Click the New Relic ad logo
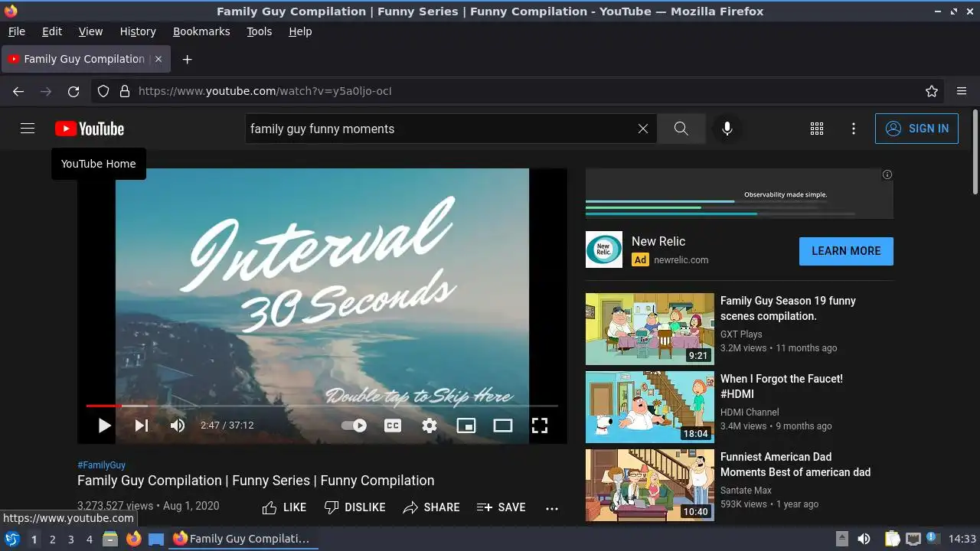The image size is (980, 551). (604, 249)
